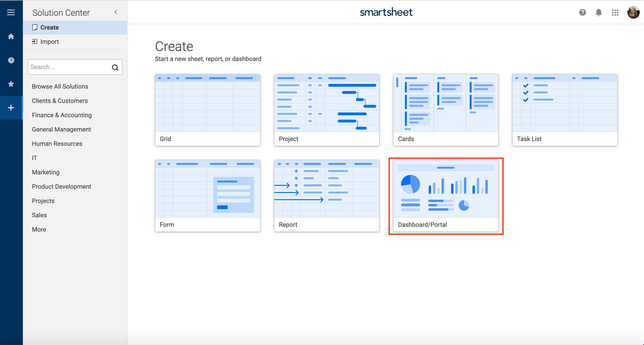
Task: Open Recents clock icon
Action: (x=11, y=60)
